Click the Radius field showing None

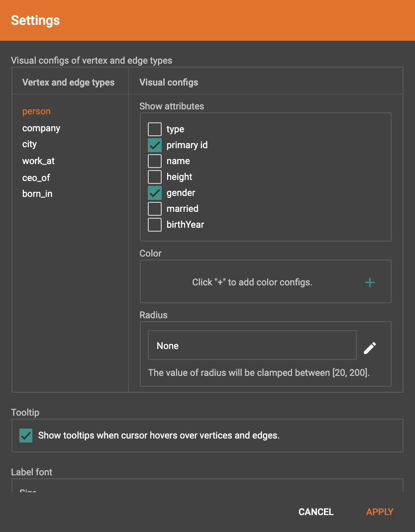tap(252, 346)
